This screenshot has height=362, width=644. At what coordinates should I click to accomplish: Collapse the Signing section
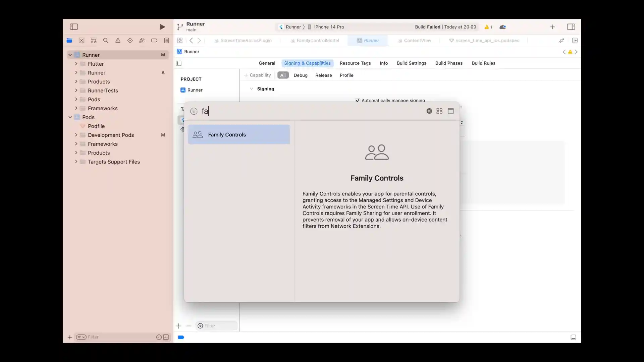(x=251, y=89)
